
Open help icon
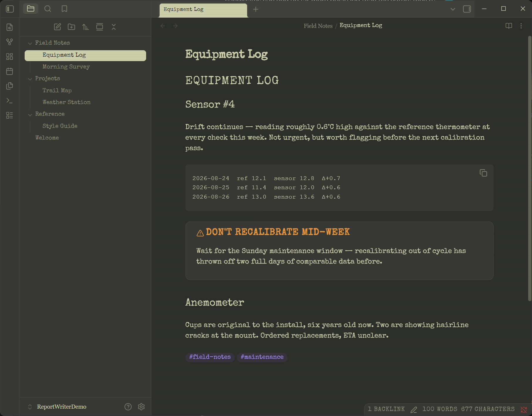(128, 407)
